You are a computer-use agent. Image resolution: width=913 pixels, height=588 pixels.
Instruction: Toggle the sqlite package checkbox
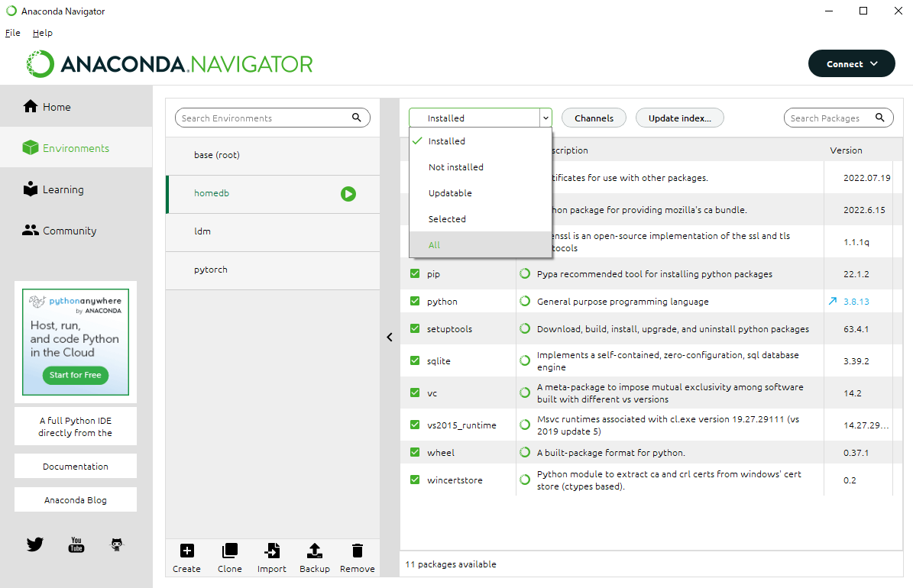(415, 360)
